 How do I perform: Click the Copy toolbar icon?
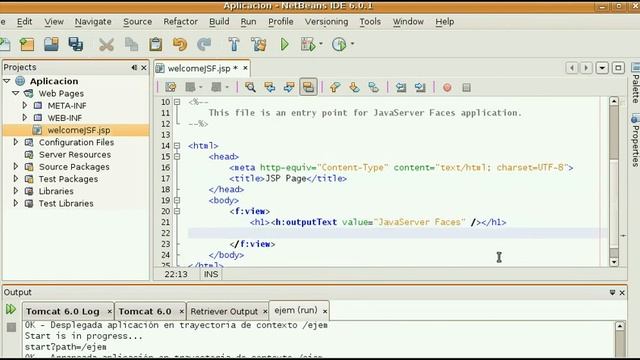point(131,44)
